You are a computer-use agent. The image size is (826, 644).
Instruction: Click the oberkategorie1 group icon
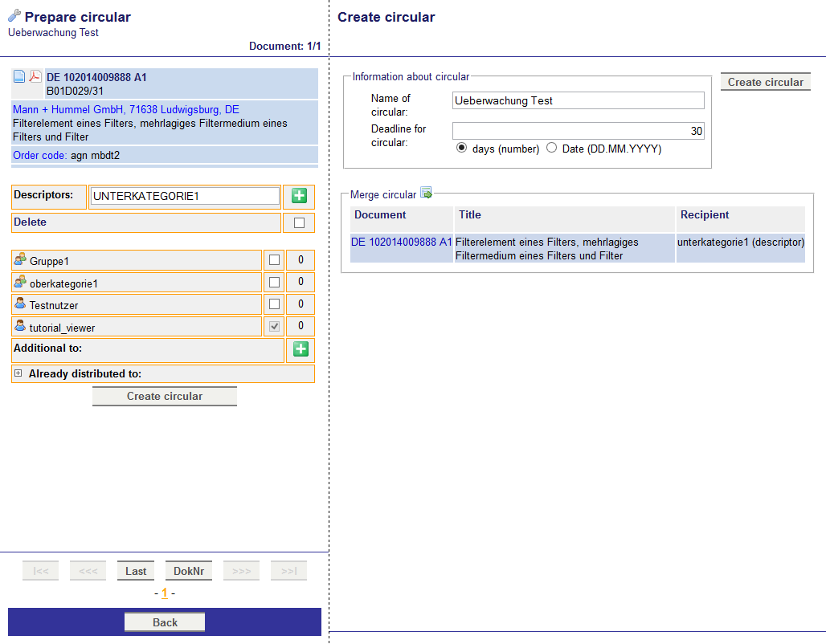click(20, 282)
